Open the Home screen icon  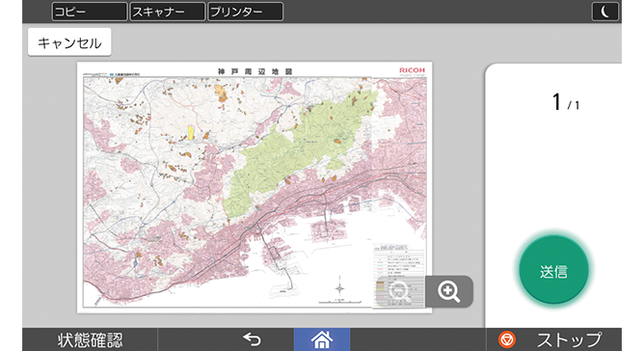322,339
